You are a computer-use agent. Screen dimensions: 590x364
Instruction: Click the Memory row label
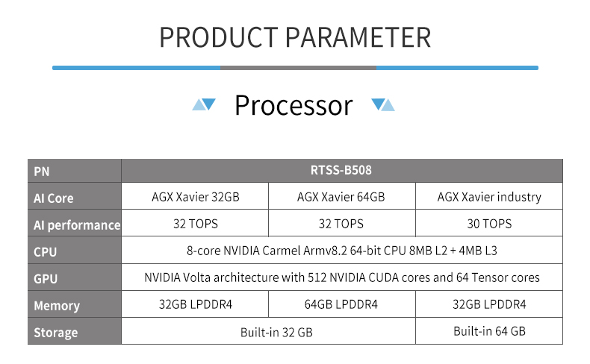tap(75, 305)
